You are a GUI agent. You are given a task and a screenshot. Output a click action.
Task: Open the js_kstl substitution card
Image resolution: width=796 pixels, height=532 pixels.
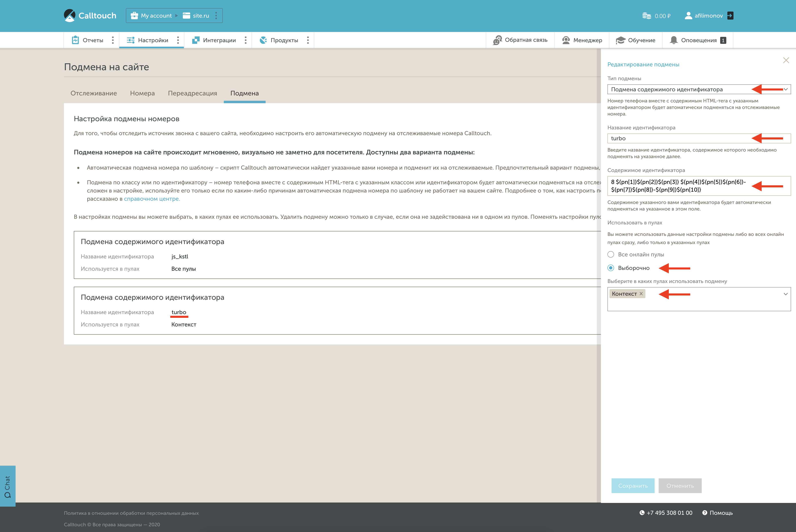337,255
